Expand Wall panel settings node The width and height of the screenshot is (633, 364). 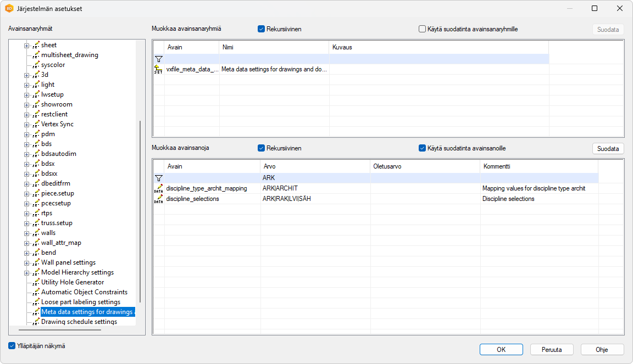pyautogui.click(x=26, y=263)
